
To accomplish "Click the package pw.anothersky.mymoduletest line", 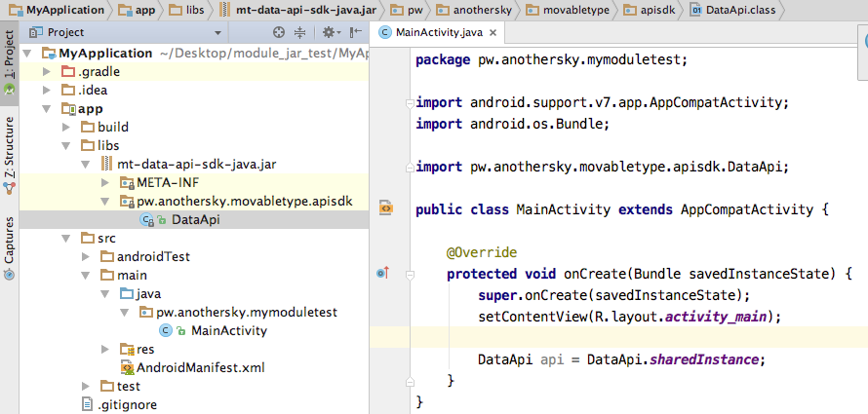I will (551, 59).
